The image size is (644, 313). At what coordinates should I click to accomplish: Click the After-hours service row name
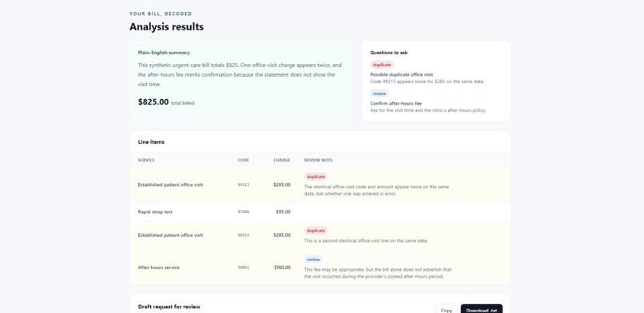pos(158,267)
